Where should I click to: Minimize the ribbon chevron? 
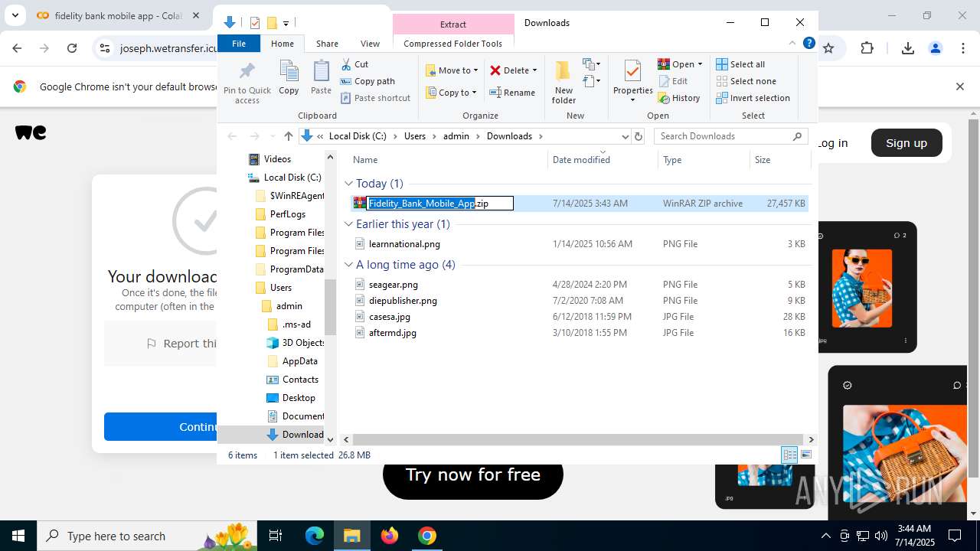(x=792, y=44)
